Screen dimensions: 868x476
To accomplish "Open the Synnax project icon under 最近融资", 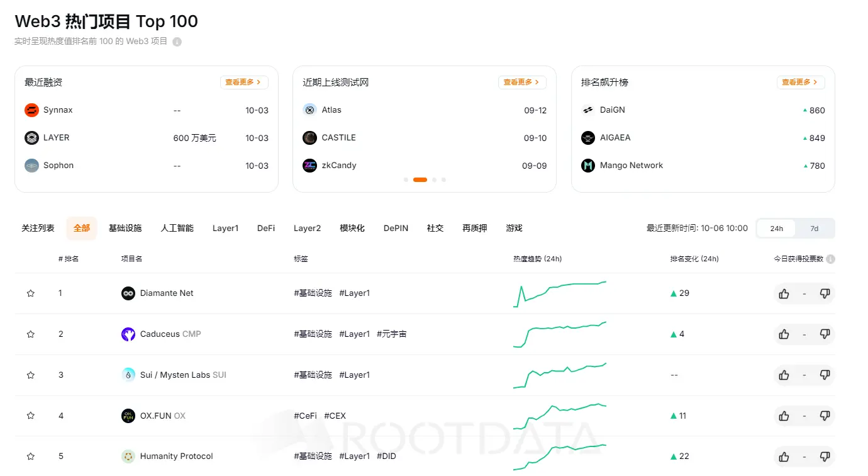I will tap(30, 110).
